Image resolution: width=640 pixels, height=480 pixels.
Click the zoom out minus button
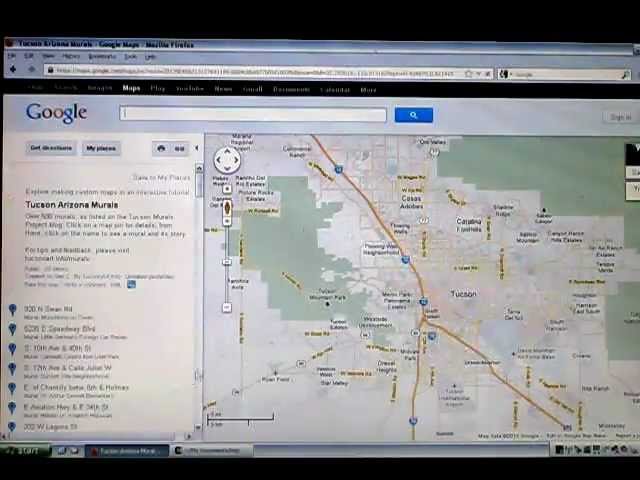[x=227, y=307]
